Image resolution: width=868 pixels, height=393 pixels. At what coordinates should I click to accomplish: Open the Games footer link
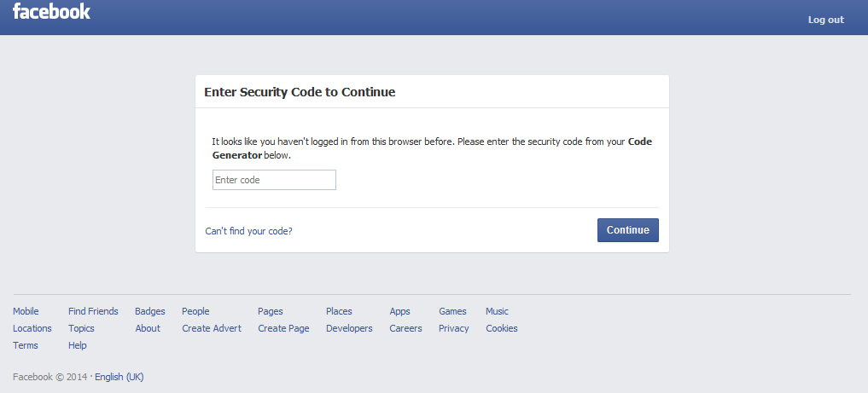click(452, 311)
